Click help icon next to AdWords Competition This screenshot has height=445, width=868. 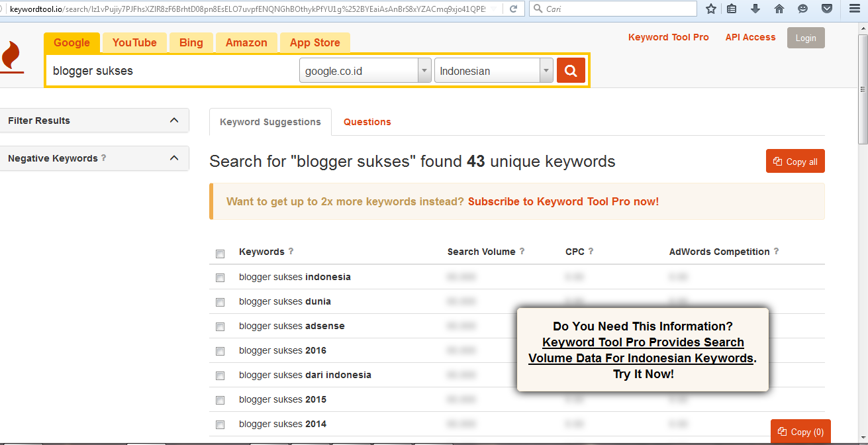click(776, 252)
